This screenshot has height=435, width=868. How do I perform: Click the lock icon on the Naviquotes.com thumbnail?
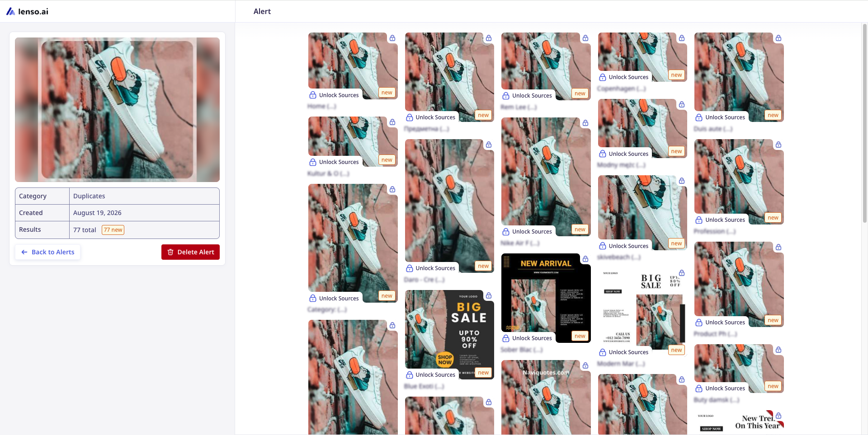coord(585,365)
